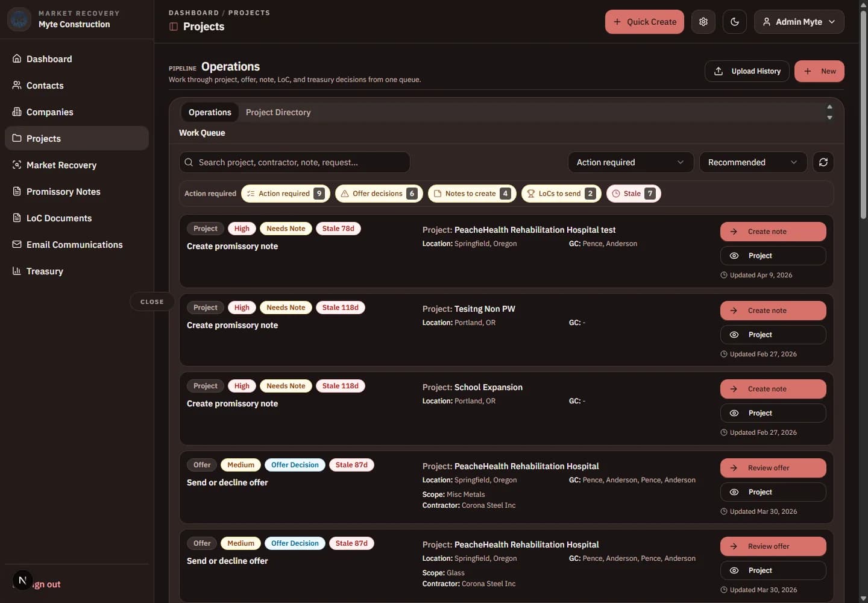The image size is (868, 603).
Task: Toggle dark mode moon icon
Action: pos(735,22)
